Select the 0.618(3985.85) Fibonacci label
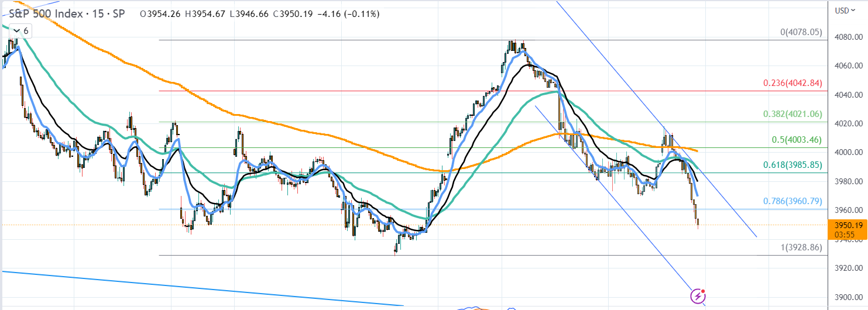This screenshot has height=310, width=868. tap(793, 166)
